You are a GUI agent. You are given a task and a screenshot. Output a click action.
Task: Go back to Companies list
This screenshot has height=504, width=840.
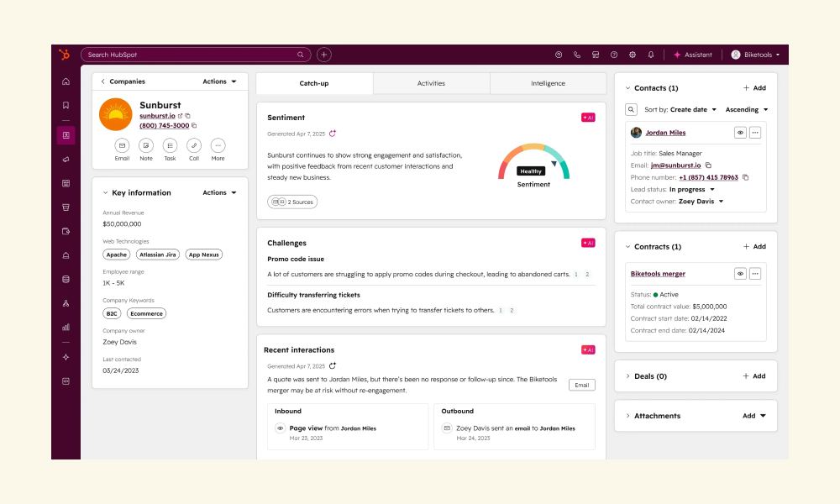pos(123,81)
